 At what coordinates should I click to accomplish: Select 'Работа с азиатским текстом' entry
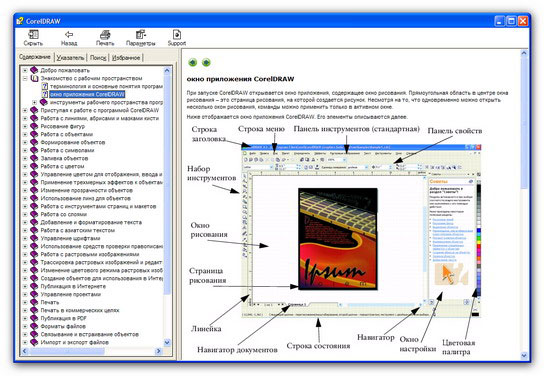click(x=77, y=230)
